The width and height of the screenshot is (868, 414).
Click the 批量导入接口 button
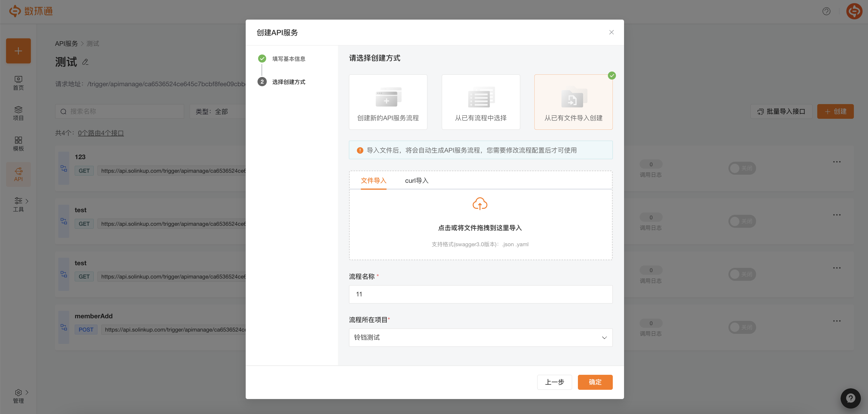(x=781, y=112)
